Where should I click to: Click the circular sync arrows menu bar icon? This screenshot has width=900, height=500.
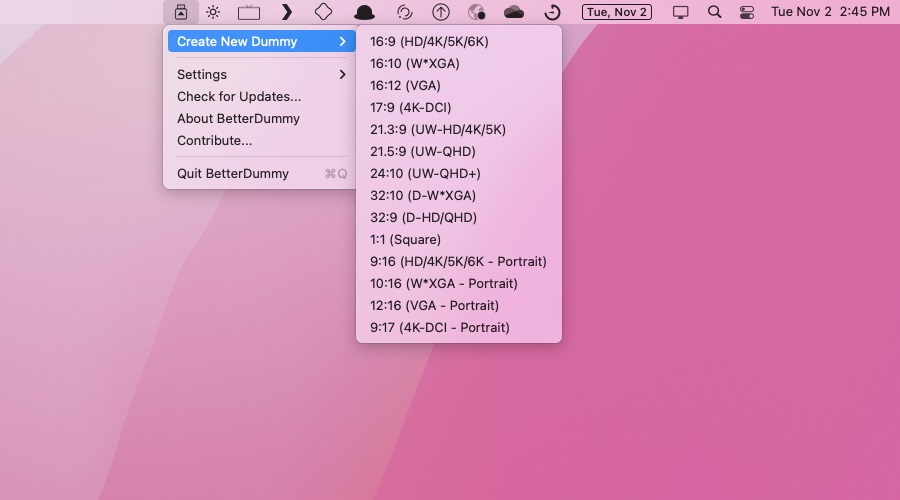tap(405, 12)
